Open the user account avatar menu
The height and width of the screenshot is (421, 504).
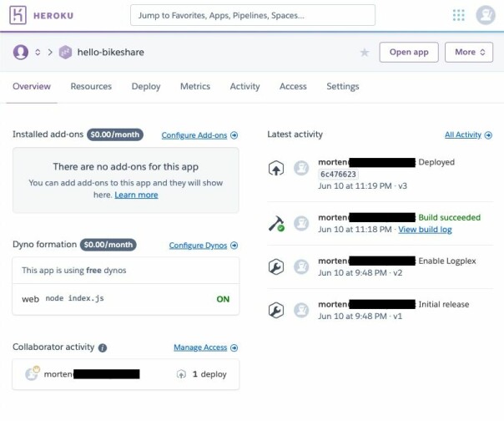pyautogui.click(x=486, y=15)
